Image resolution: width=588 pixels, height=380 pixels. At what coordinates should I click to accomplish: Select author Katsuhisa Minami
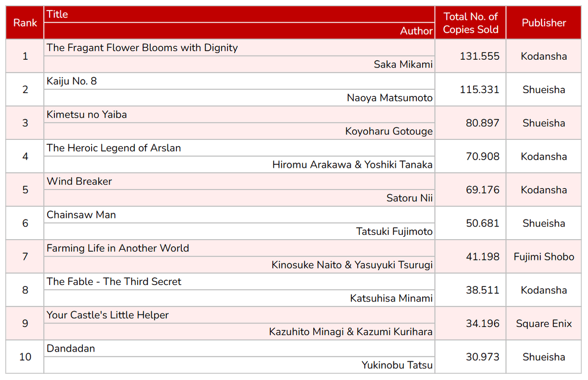pos(391,299)
